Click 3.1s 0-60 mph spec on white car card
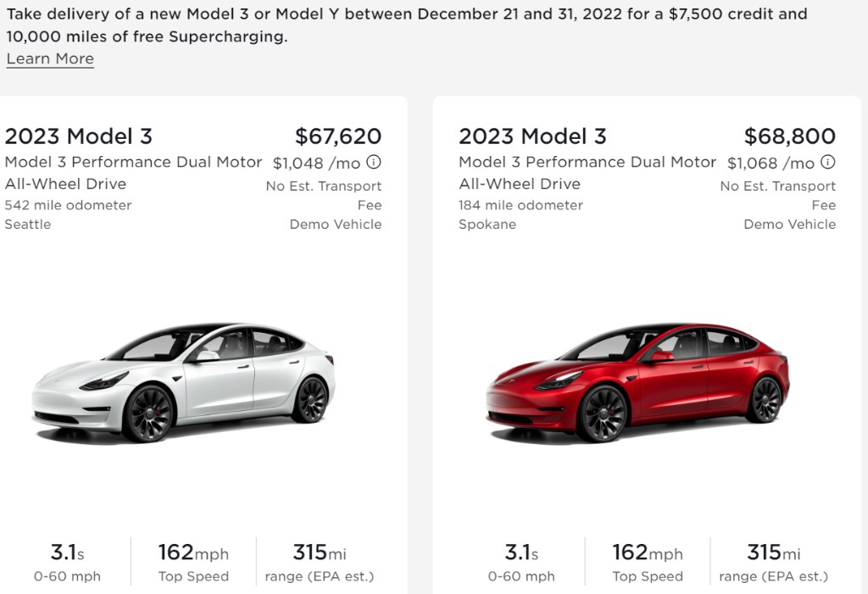Screen dimensions: 868x594 [x=68, y=563]
